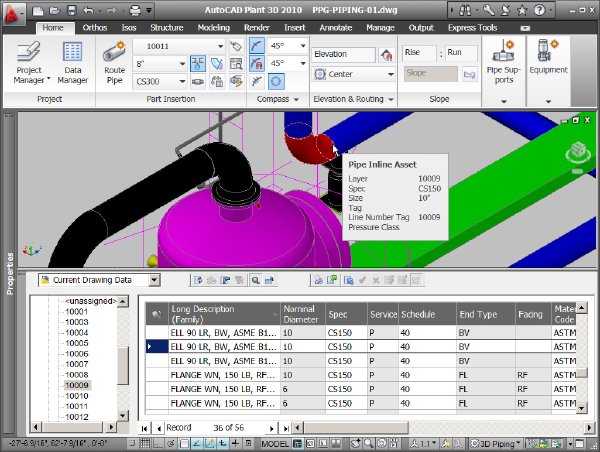600x452 pixels.
Task: Toggle the compass snap magnet button
Action: tap(256, 63)
